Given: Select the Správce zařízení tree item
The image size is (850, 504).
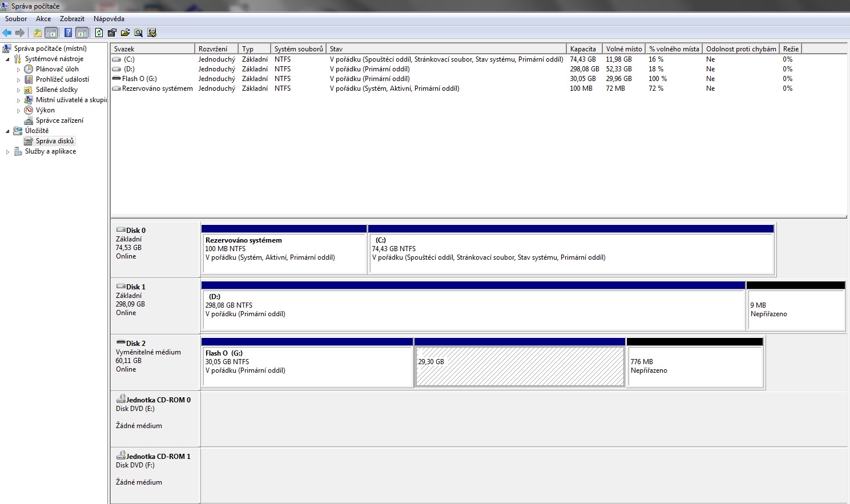Looking at the screenshot, I should [x=59, y=120].
